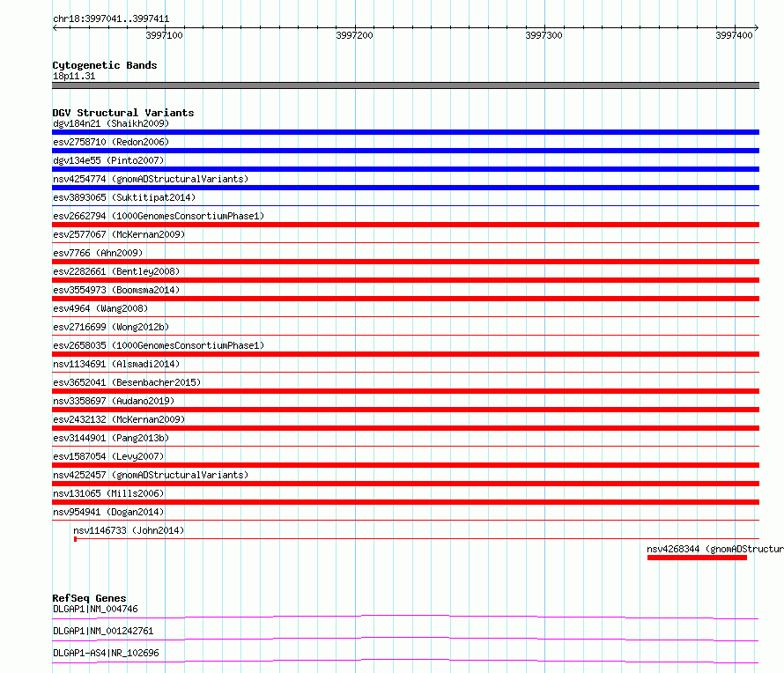784x673 pixels.
Task: Open variant nsv4254774 gnomAD entry
Action: (x=151, y=179)
